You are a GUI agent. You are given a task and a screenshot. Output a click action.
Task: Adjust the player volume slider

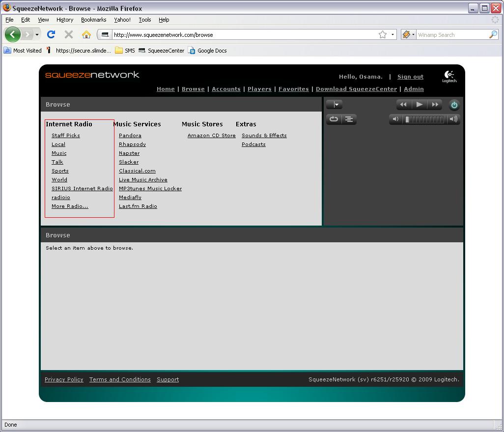[x=424, y=119]
